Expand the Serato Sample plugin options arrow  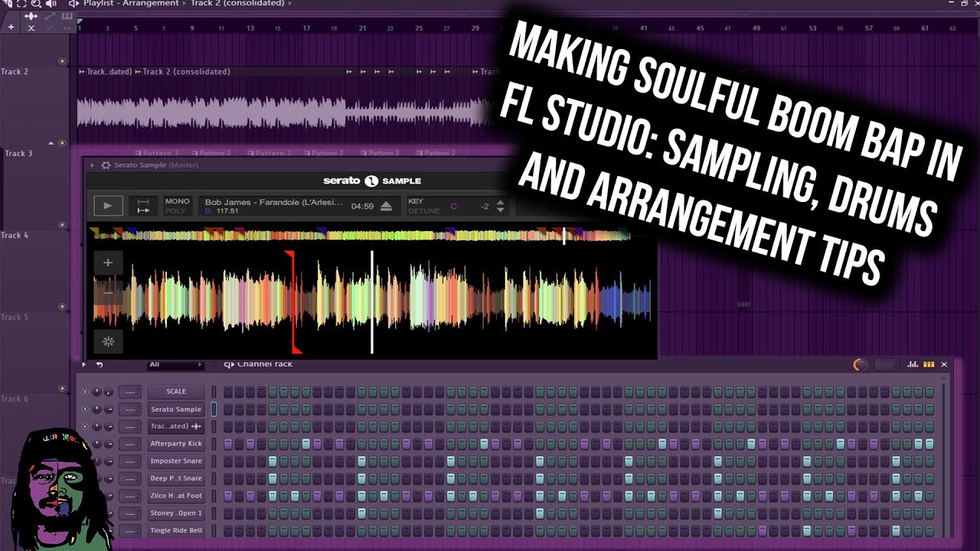[x=93, y=165]
